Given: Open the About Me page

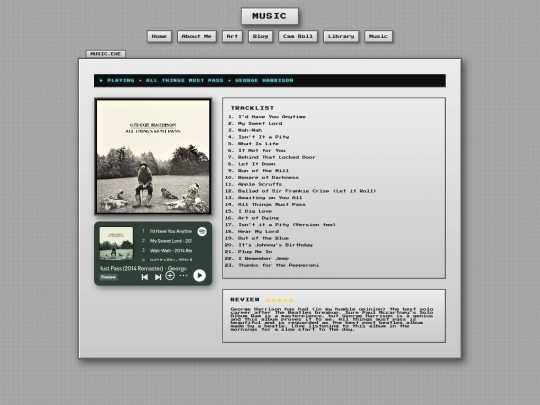Looking at the screenshot, I should (x=197, y=36).
